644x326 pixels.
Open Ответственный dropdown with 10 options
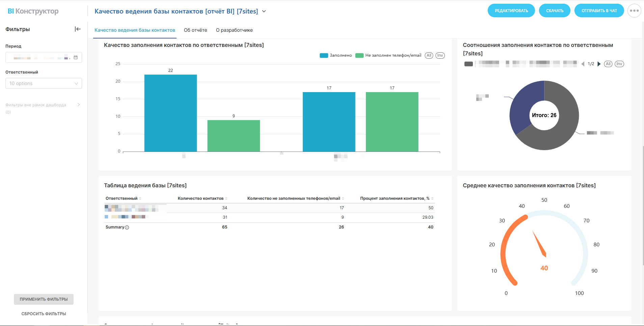click(44, 83)
